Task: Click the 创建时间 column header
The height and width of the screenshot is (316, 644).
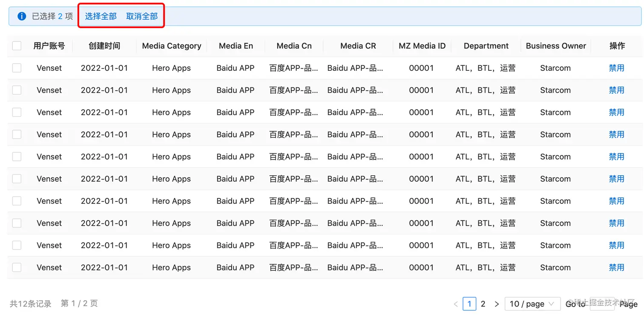Action: (x=104, y=46)
